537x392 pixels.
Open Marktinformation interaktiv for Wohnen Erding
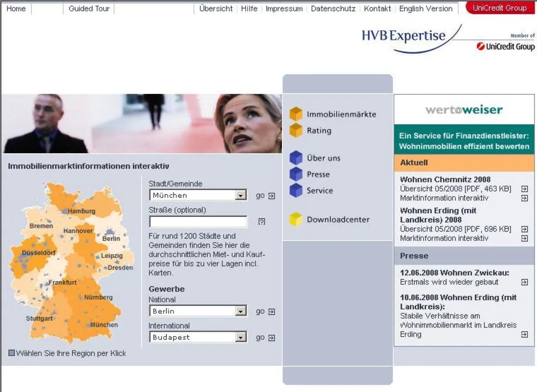[x=524, y=238]
